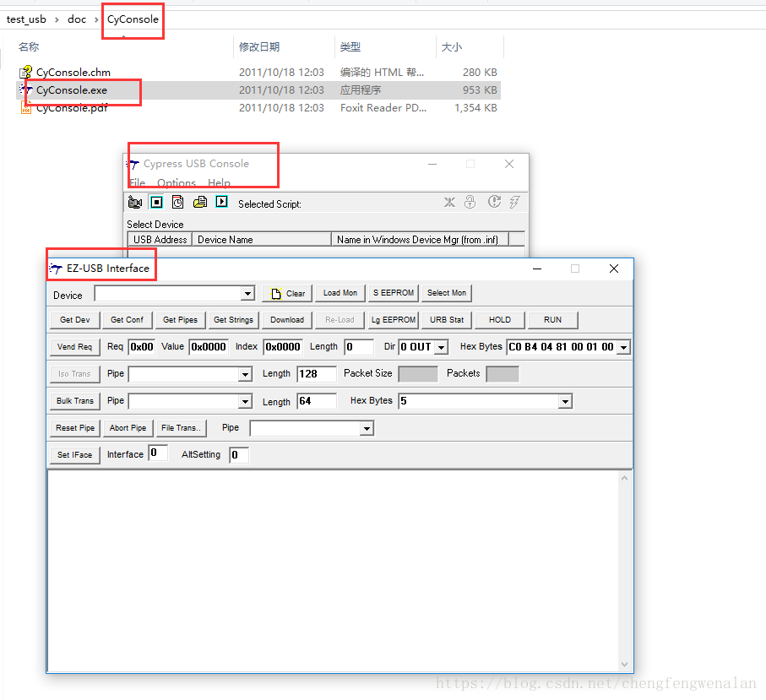Click the Vend Req Length field
Image resolution: width=766 pixels, height=700 pixels.
click(x=359, y=347)
